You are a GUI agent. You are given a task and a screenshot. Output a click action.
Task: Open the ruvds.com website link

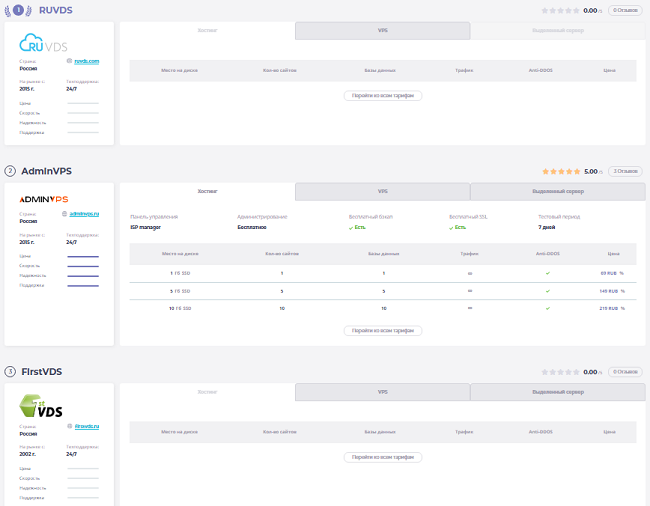coord(87,61)
